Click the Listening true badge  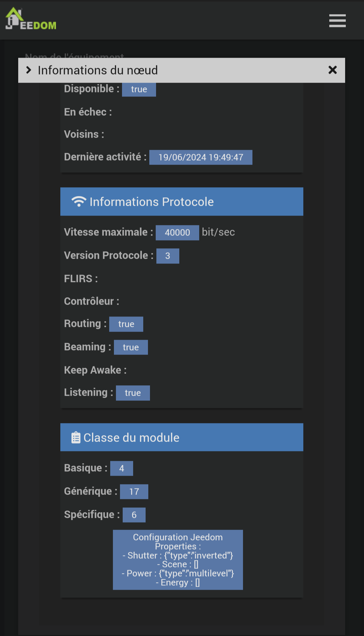point(133,393)
